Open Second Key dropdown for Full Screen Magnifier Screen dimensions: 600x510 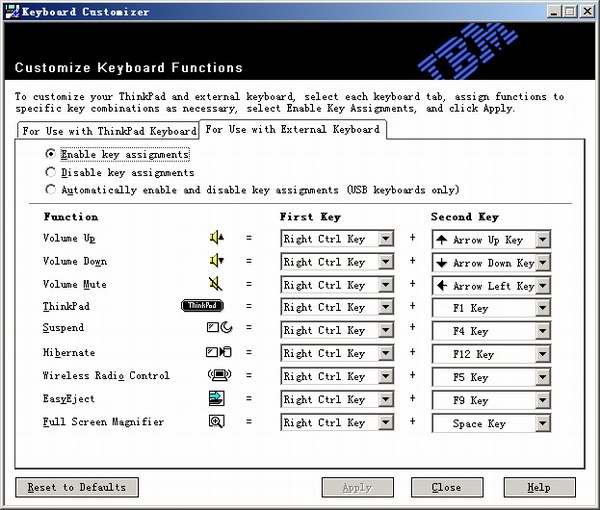(x=542, y=423)
